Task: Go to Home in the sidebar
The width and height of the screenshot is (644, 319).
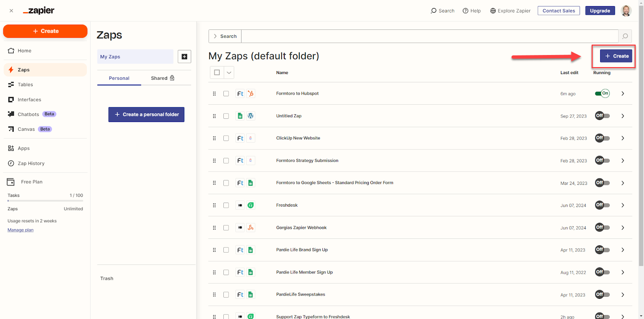Action: [45, 51]
